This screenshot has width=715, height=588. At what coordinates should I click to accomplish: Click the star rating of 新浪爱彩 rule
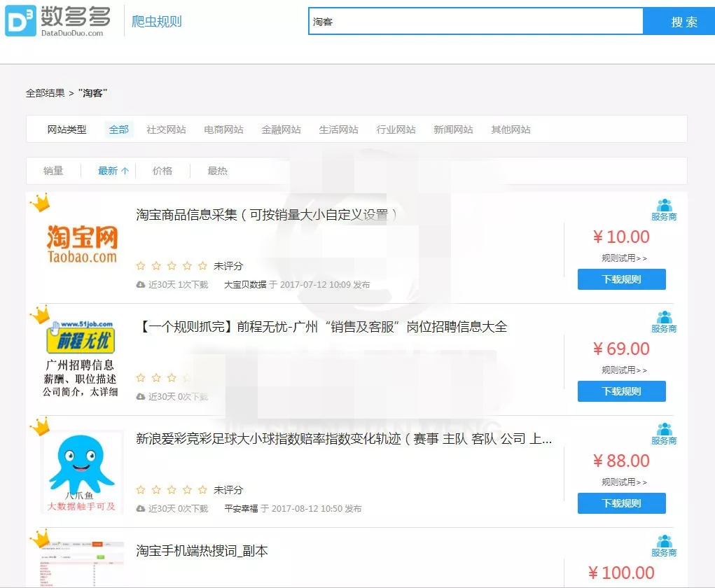[172, 490]
